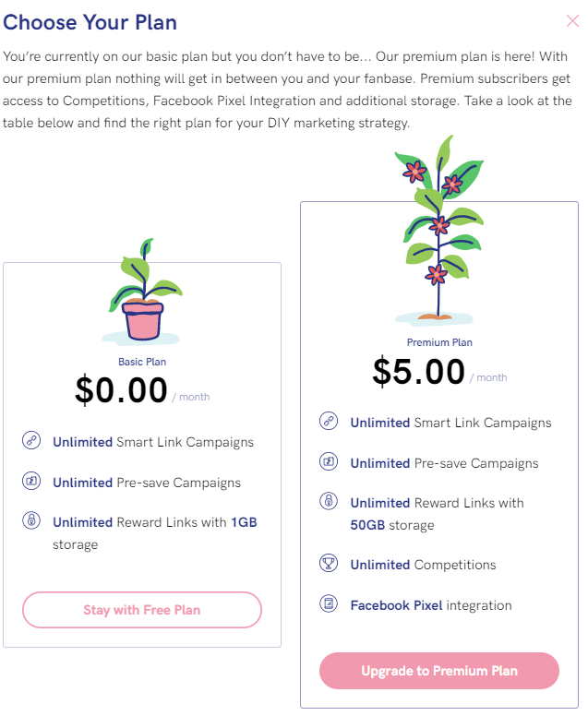Click the Competitions trophy icon
The width and height of the screenshot is (588, 716).
[329, 563]
